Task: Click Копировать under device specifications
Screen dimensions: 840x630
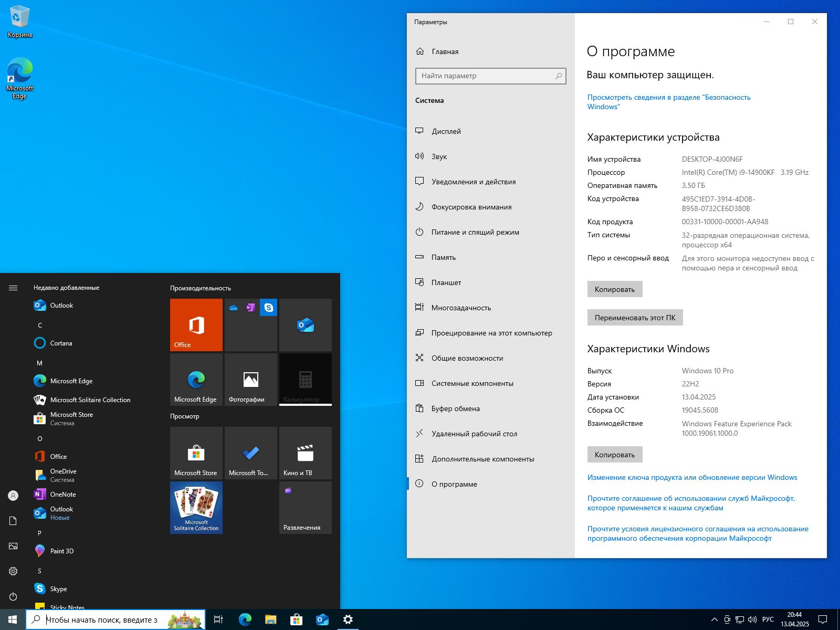Action: coord(615,289)
